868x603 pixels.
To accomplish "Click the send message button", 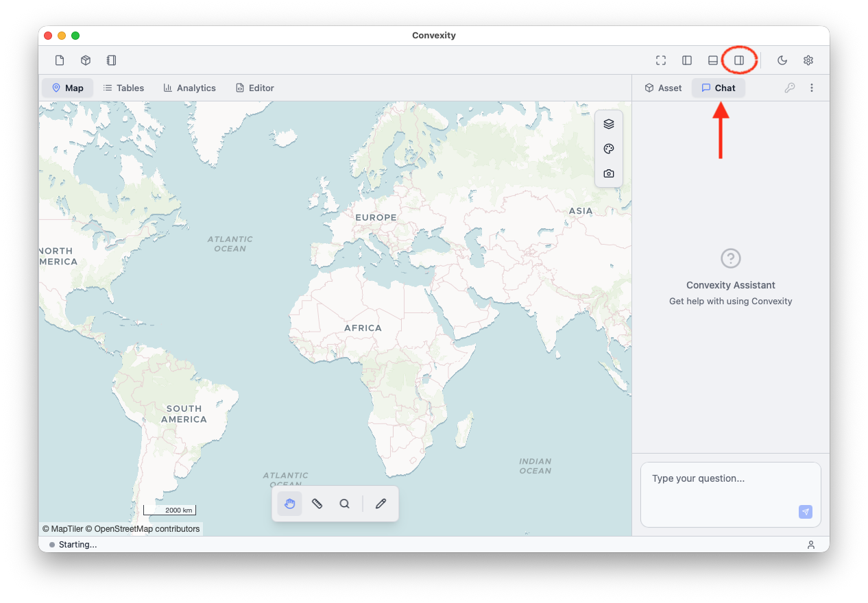I will click(806, 512).
